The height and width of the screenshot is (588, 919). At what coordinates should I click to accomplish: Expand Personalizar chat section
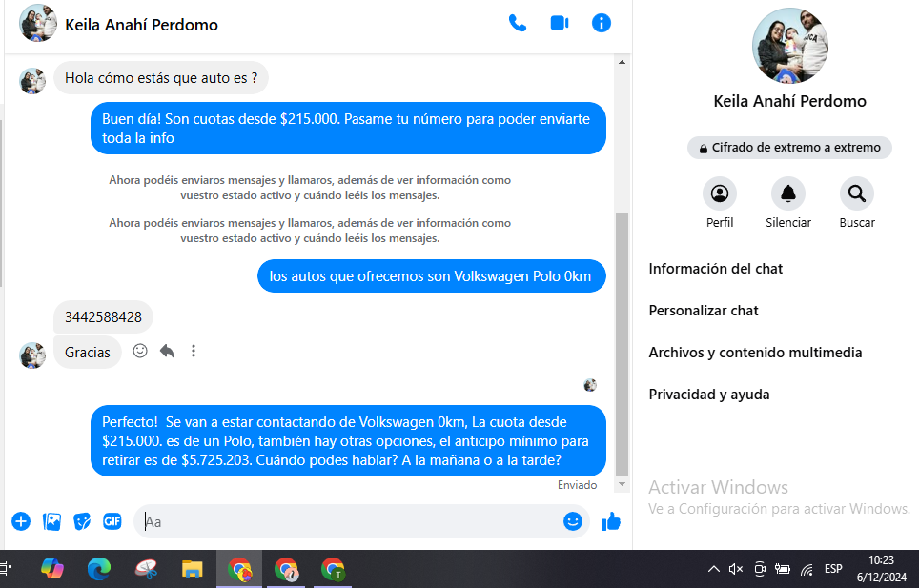(704, 311)
